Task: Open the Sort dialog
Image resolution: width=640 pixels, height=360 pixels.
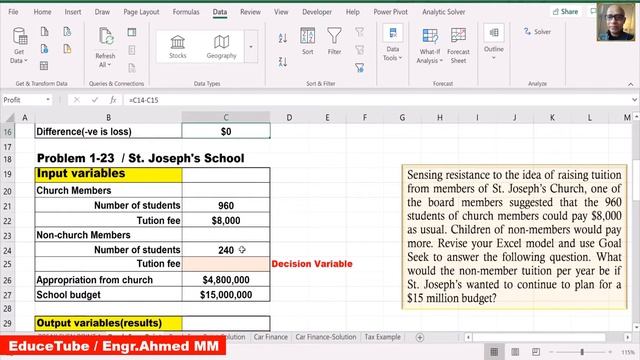Action: 307,41
